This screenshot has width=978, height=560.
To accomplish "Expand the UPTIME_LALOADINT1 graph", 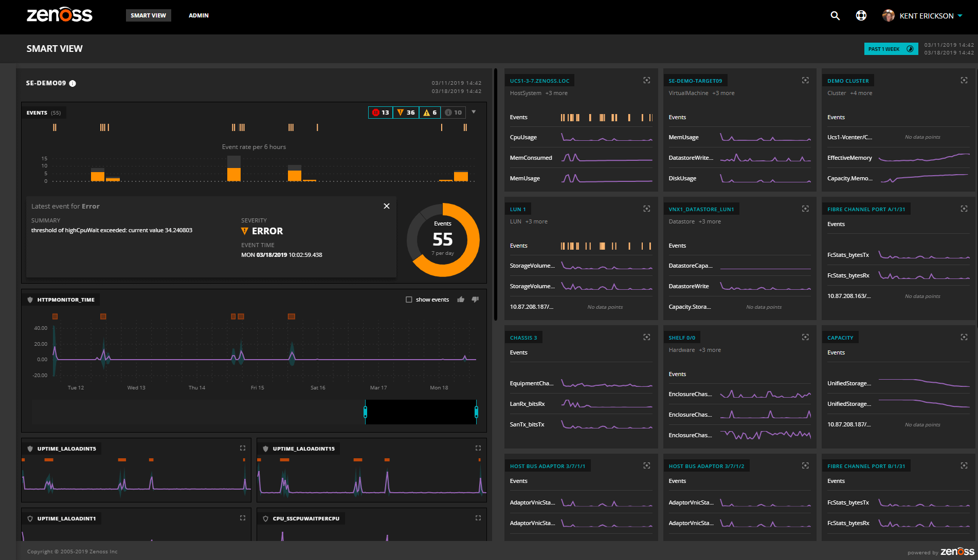I will coord(243,518).
